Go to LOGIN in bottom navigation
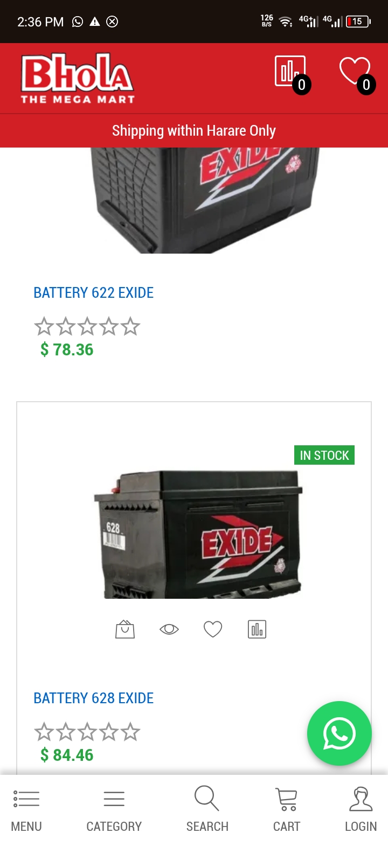Image resolution: width=388 pixels, height=868 pixels. (x=361, y=809)
